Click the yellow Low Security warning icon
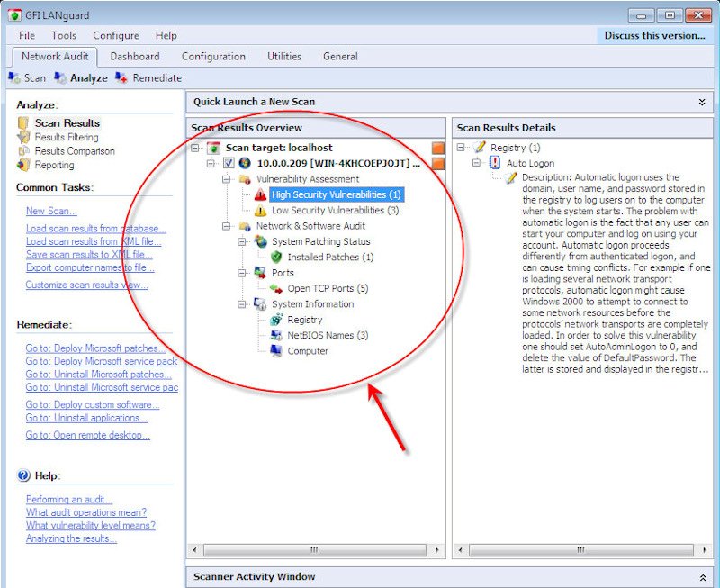This screenshot has width=720, height=588. (260, 211)
